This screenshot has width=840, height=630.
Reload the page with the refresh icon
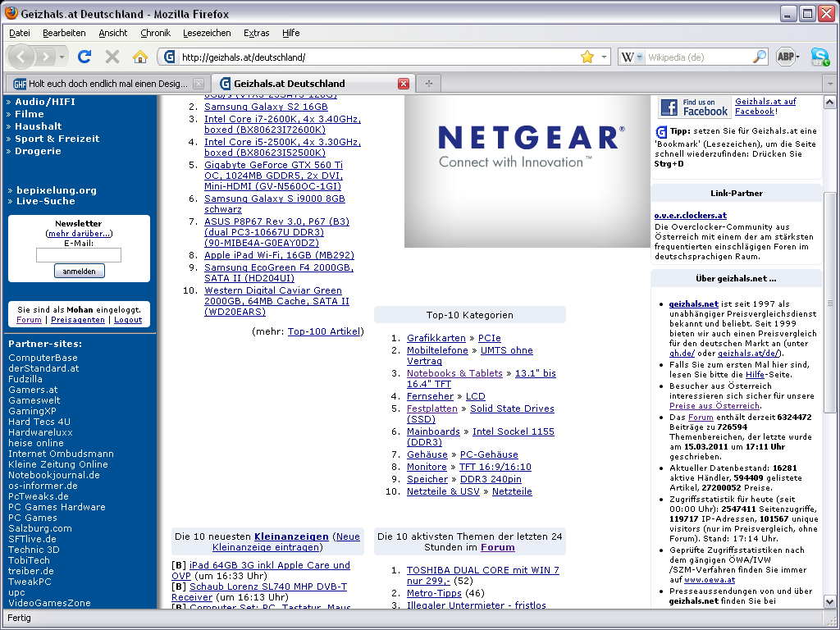[84, 57]
